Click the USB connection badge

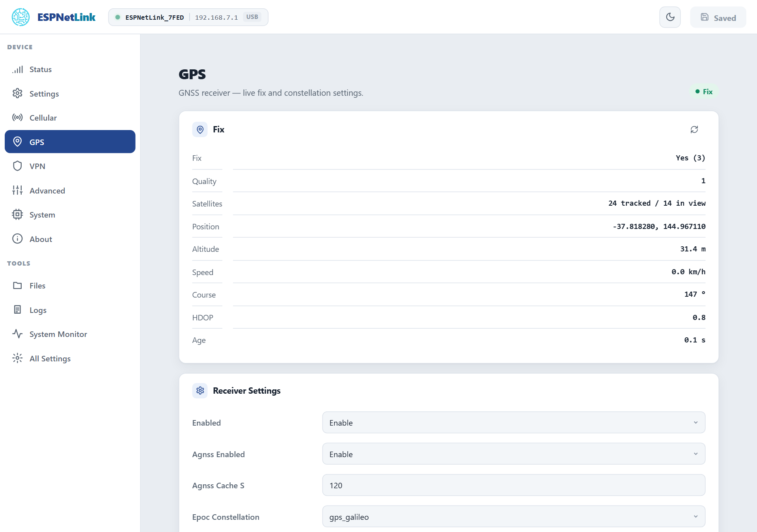coord(252,17)
